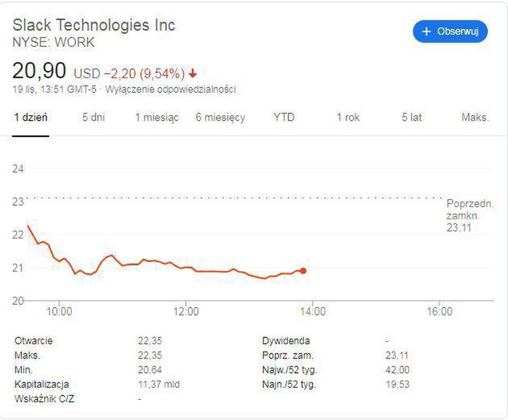This screenshot has height=420, width=508.
Task: Open the 5 lat chart range
Action: pyautogui.click(x=411, y=117)
